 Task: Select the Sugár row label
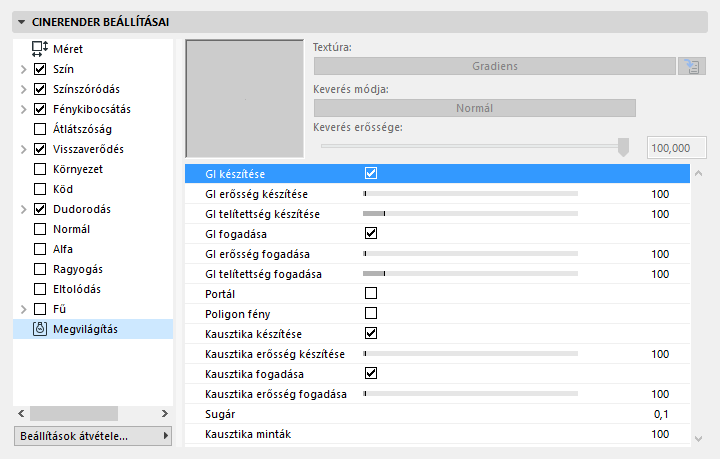click(220, 414)
